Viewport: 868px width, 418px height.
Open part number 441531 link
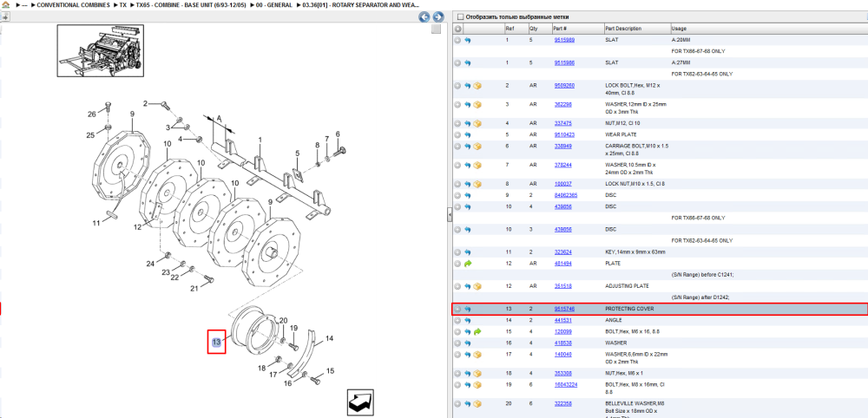[563, 320]
